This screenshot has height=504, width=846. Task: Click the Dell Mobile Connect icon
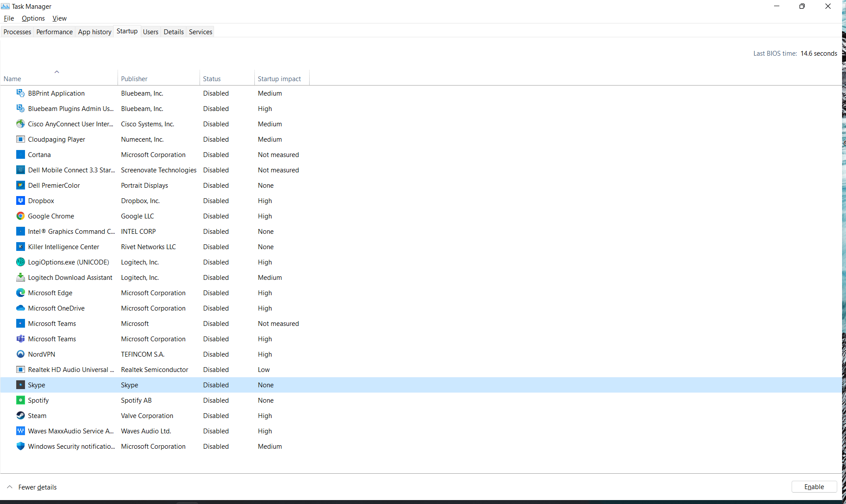point(20,170)
